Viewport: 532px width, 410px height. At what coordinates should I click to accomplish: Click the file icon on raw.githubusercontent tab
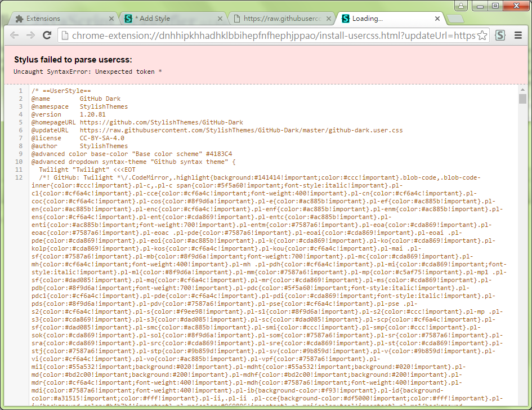pyautogui.click(x=237, y=19)
